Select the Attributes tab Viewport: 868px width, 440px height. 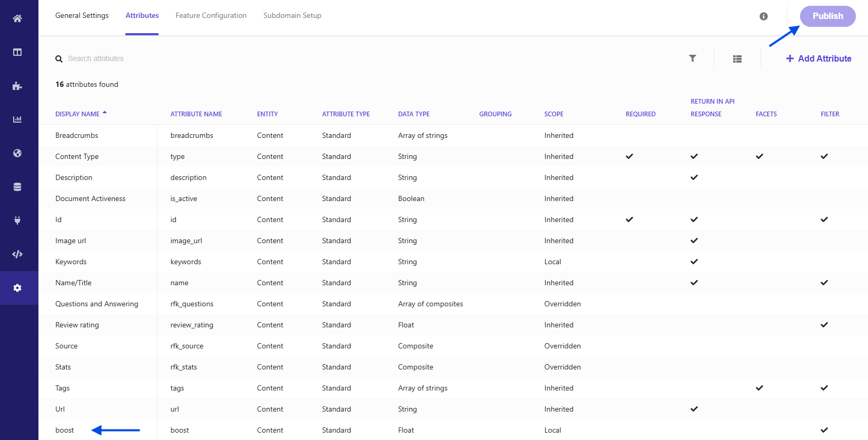[142, 15]
